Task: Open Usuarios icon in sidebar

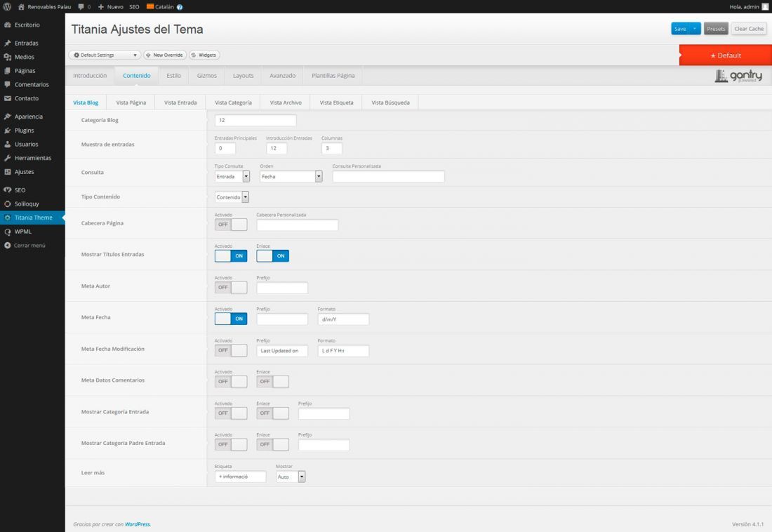Action: click(8, 145)
